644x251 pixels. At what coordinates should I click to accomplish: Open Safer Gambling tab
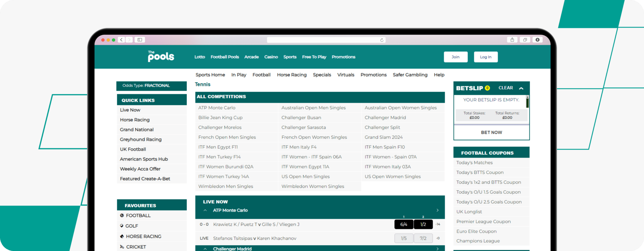pyautogui.click(x=410, y=75)
